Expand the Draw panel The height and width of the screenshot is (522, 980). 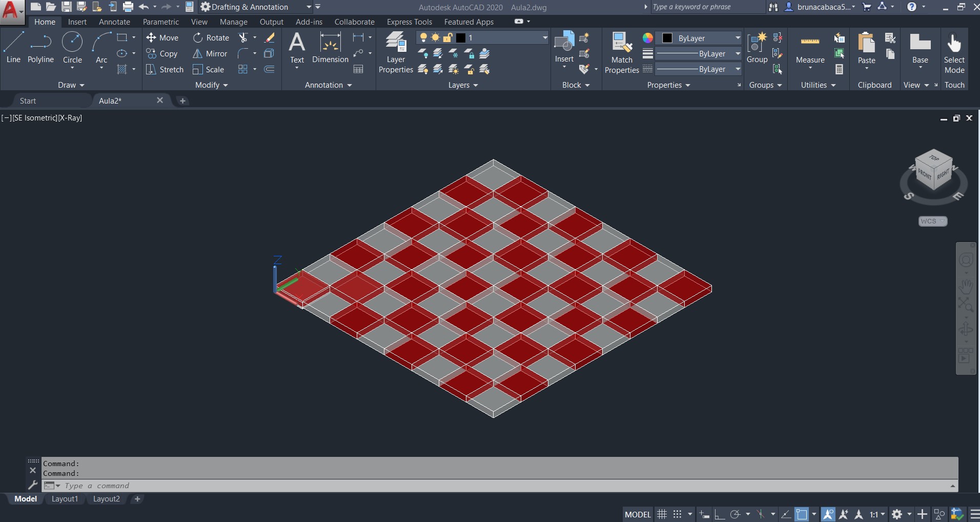pos(71,85)
